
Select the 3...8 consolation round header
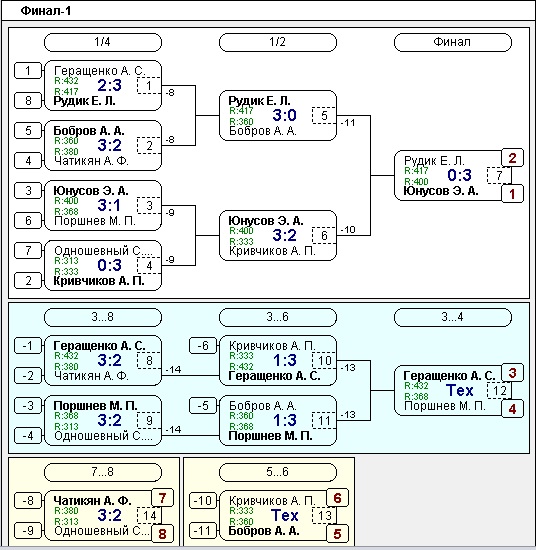pyautogui.click(x=103, y=317)
